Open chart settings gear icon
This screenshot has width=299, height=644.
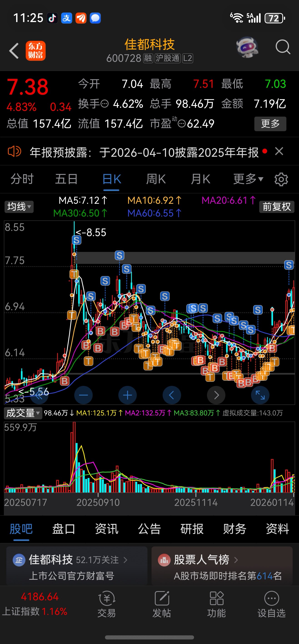coord(281,179)
